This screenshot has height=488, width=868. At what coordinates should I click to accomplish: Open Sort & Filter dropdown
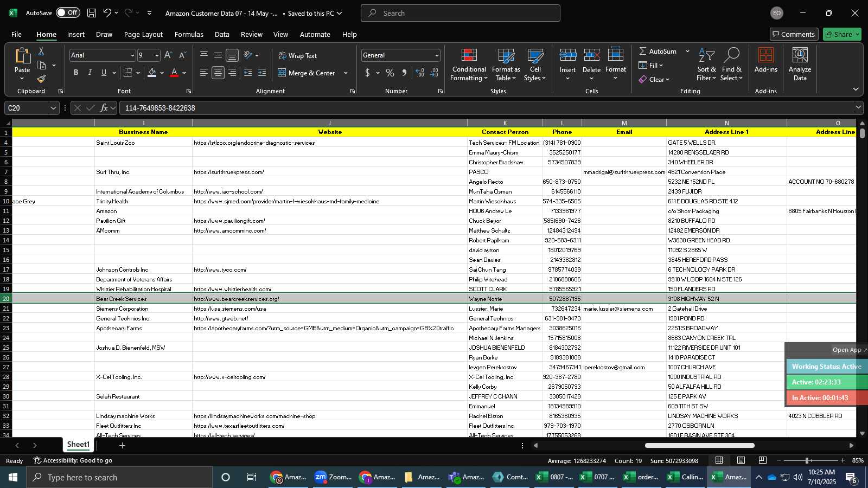point(706,65)
